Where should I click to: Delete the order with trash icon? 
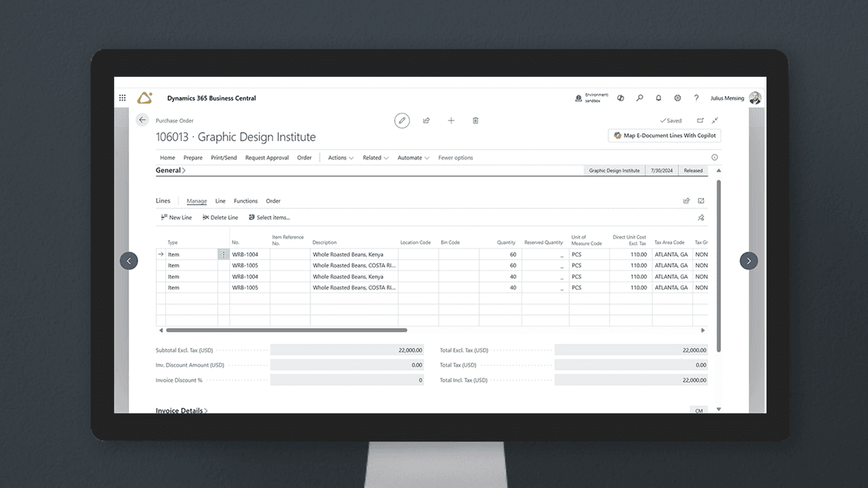pyautogui.click(x=476, y=120)
